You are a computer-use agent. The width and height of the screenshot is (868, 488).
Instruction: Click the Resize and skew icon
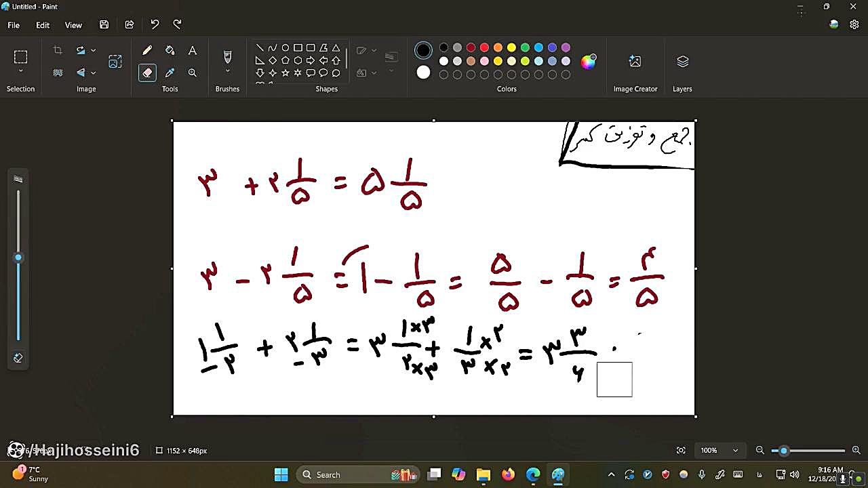[115, 61]
